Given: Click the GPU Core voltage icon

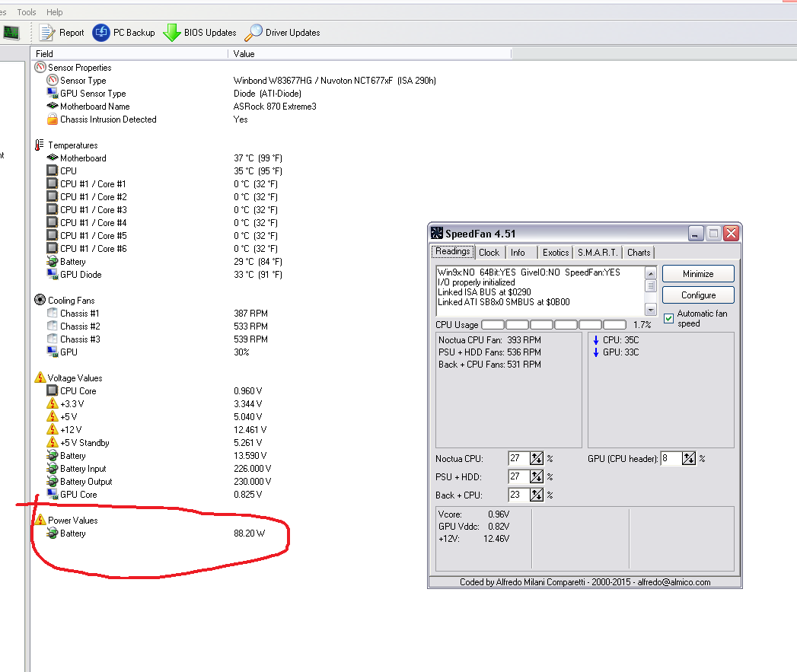Looking at the screenshot, I should 52,494.
